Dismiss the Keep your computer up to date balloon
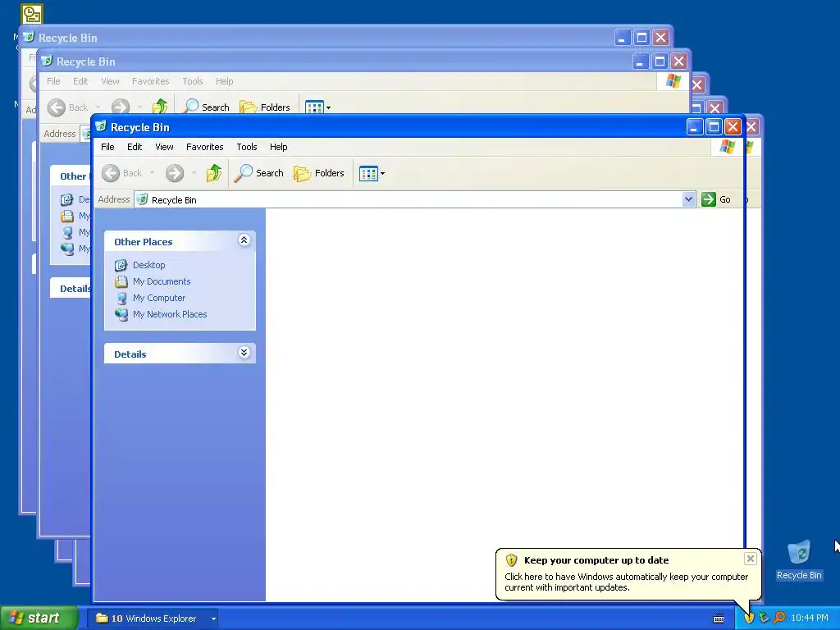The width and height of the screenshot is (840, 630). point(750,559)
